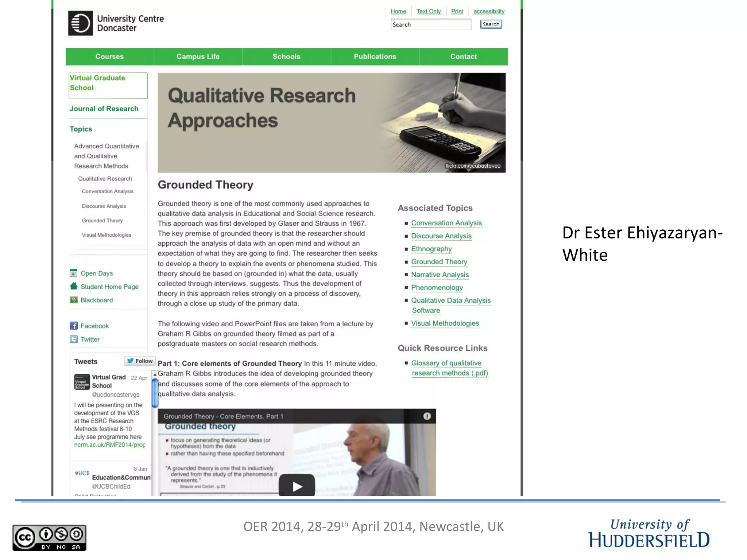Click the flickr.com/scubasteveo image credit
The image size is (747, 560).
[473, 166]
